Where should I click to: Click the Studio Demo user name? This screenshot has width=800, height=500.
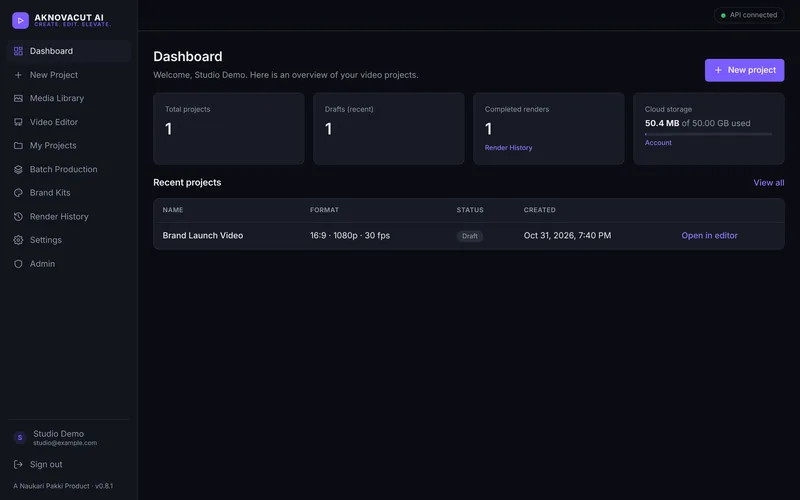59,434
